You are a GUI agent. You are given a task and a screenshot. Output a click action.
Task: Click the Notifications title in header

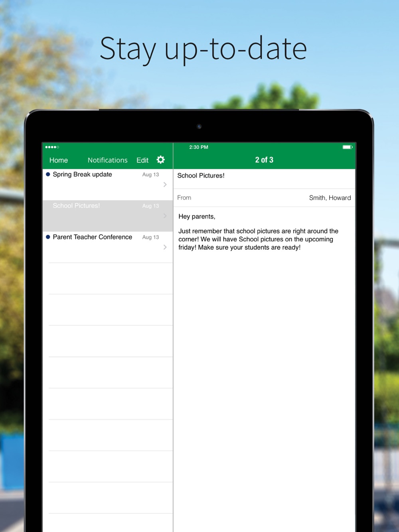[x=108, y=160]
